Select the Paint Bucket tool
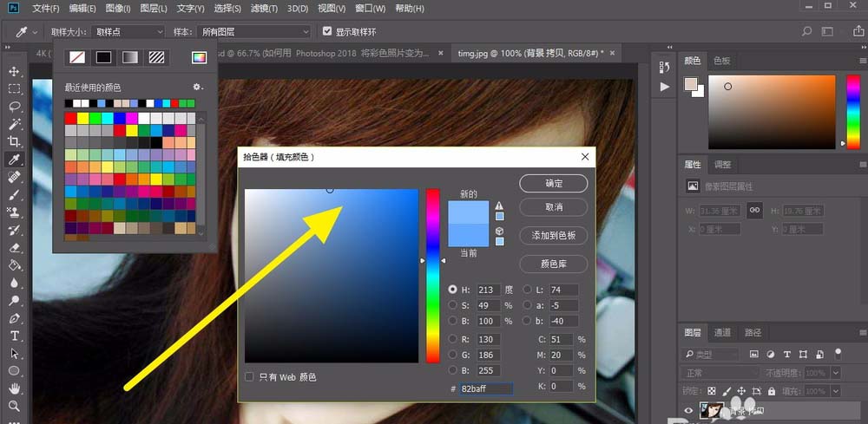Viewport: 868px width, 424px height. pyautogui.click(x=15, y=265)
